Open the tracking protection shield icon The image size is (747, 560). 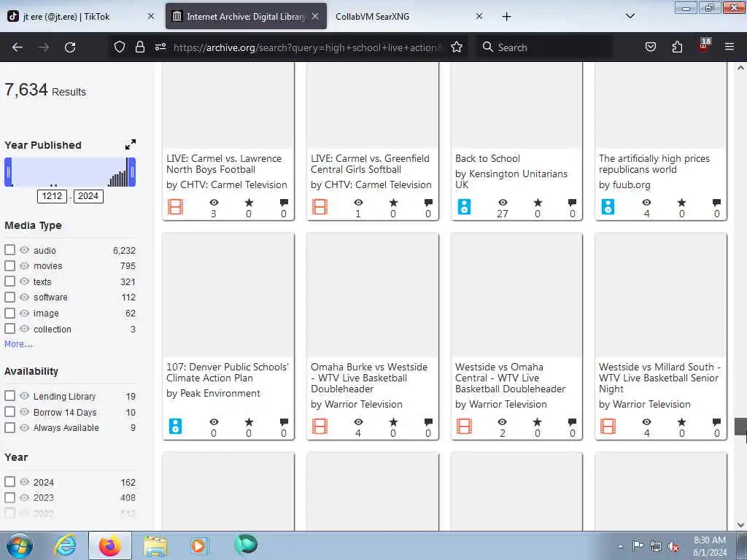120,47
